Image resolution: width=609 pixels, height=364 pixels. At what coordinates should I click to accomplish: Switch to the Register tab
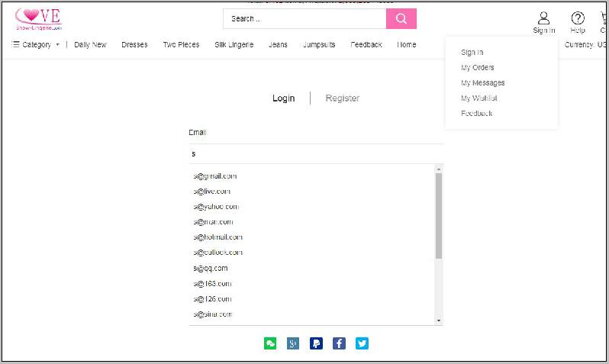(x=342, y=98)
